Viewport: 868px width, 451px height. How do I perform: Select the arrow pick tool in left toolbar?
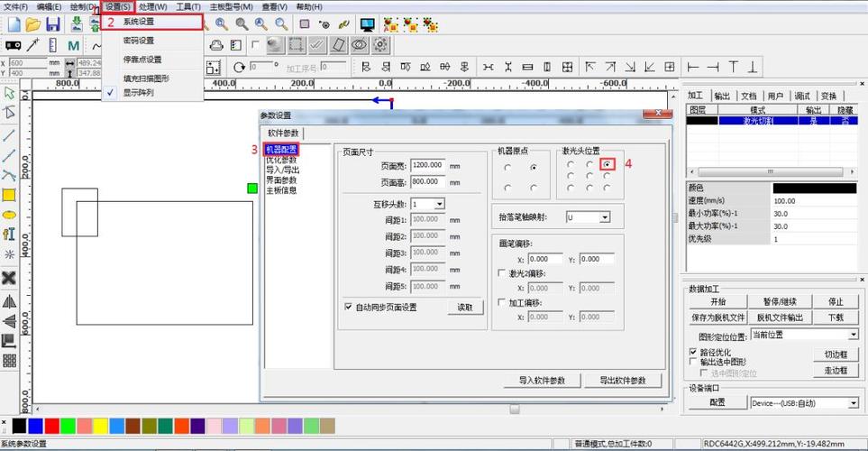[9, 93]
